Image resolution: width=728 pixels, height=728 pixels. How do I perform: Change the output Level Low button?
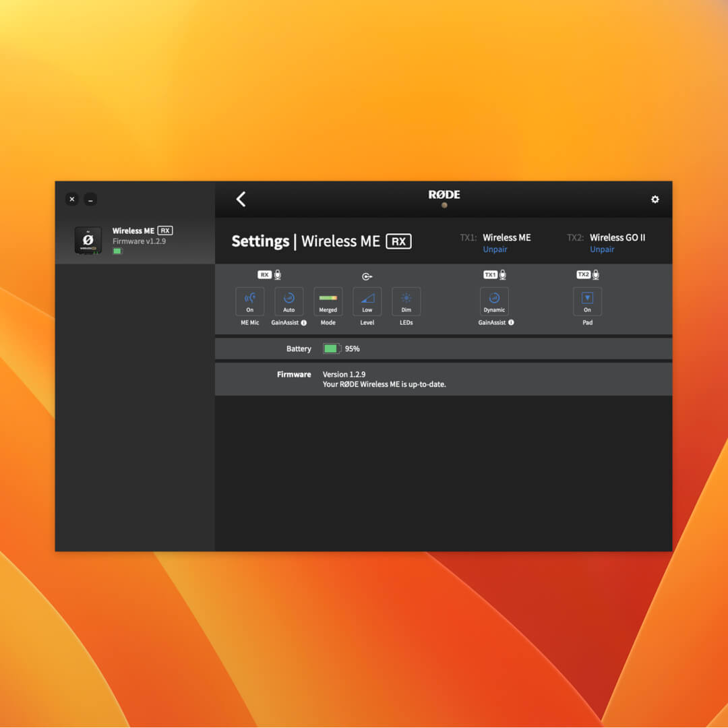click(x=367, y=301)
